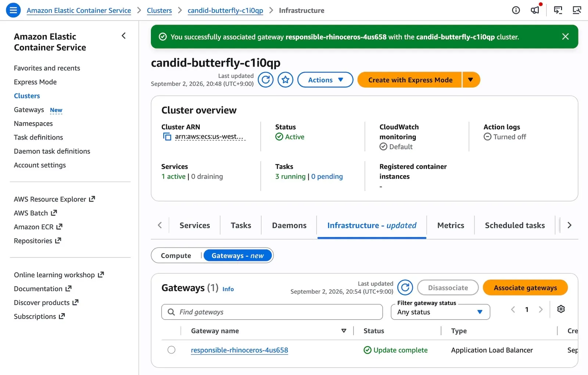The image size is (588, 375).
Task: Open the Scheduled tasks tab
Action: [515, 225]
